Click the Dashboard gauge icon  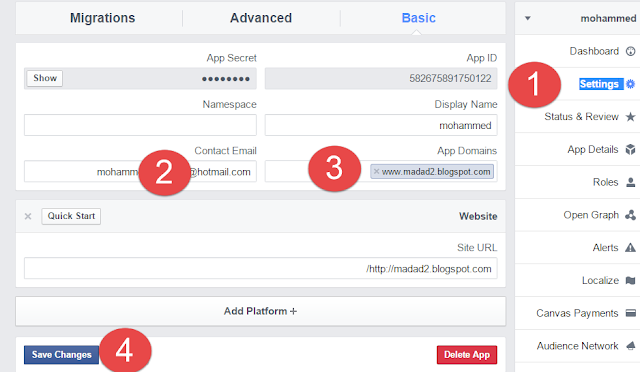631,51
